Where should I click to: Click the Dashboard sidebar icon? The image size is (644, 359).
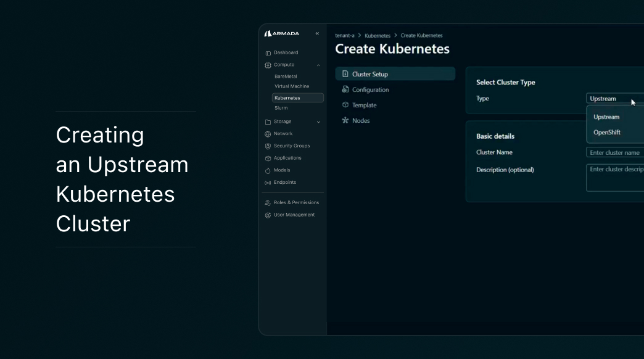tap(268, 53)
